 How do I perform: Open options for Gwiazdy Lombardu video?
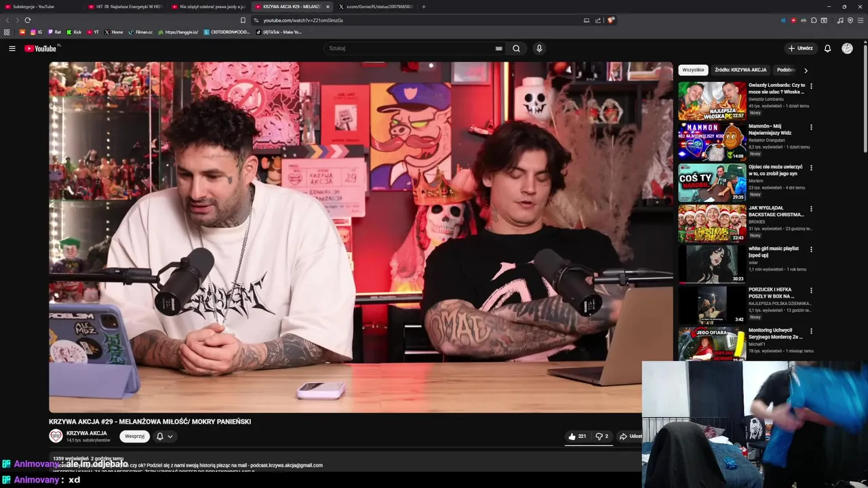pyautogui.click(x=811, y=86)
